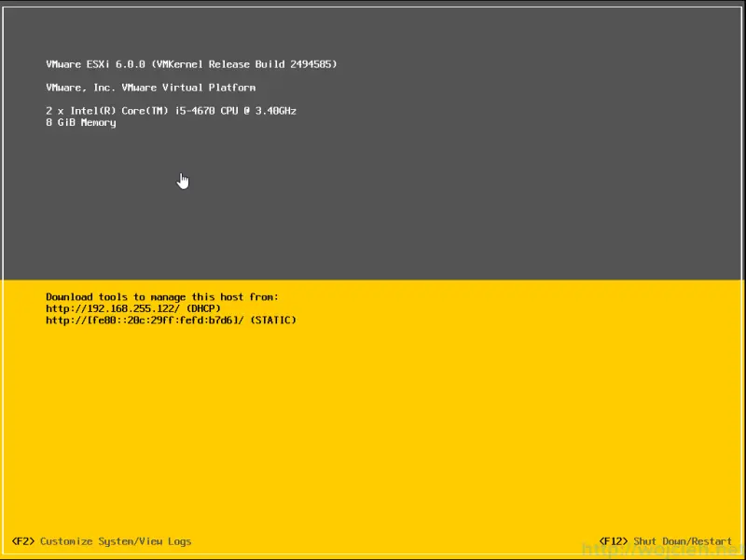The width and height of the screenshot is (746, 560).
Task: Click the <F12> key label
Action: click(x=614, y=540)
